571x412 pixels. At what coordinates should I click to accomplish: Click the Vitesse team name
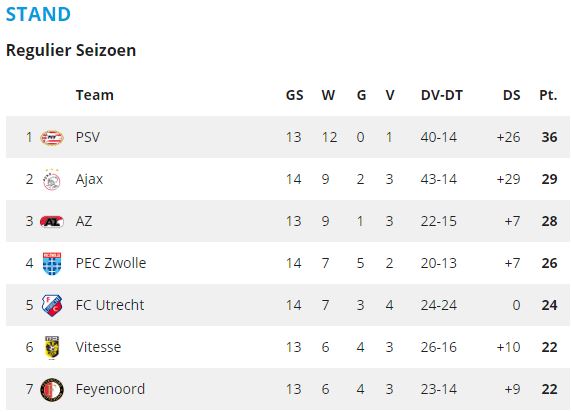click(x=98, y=347)
